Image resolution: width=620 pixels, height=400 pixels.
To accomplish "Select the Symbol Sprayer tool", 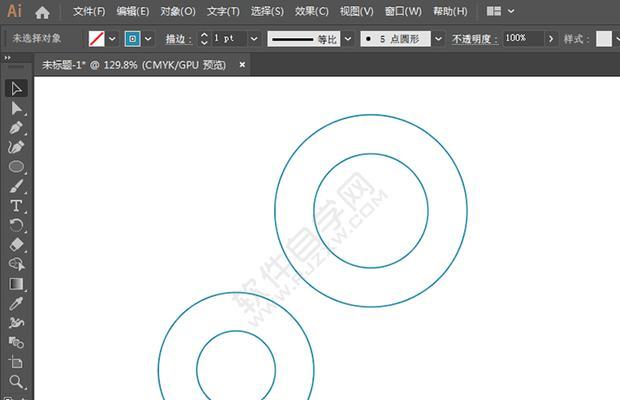I will click(16, 323).
